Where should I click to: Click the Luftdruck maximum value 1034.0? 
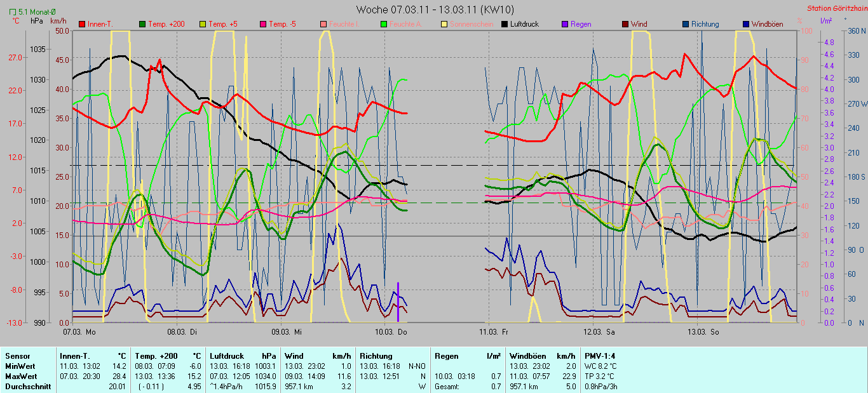tap(265, 376)
